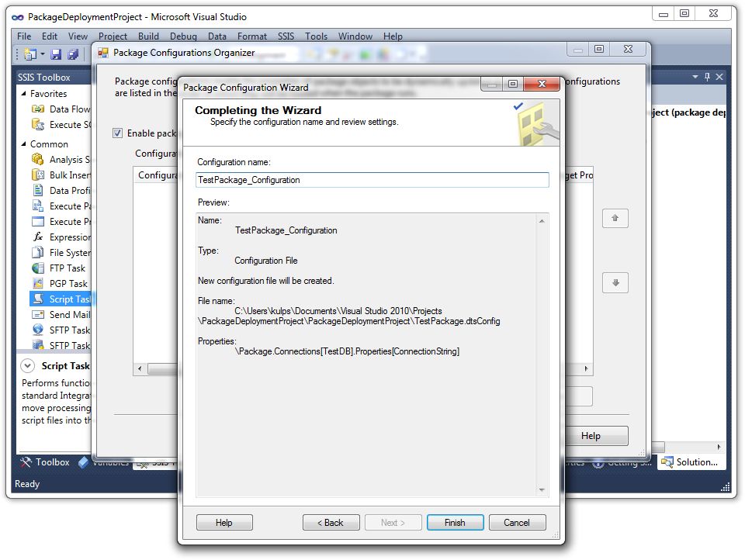Click Finish to complete the wizard
Screen dimensions: 745x560
(x=455, y=523)
